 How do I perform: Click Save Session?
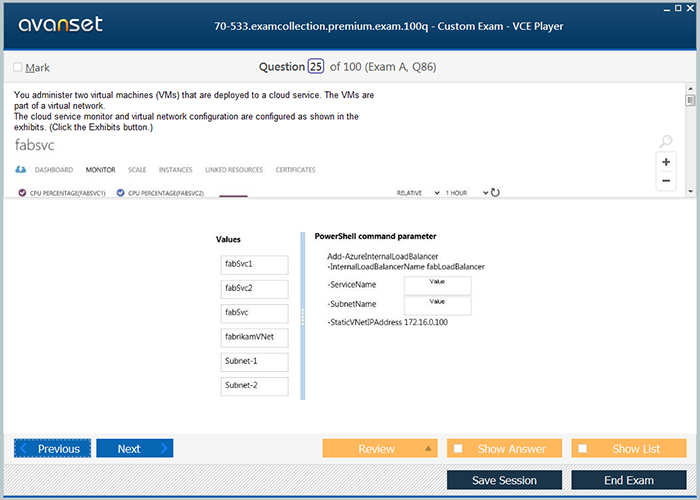coord(504,480)
